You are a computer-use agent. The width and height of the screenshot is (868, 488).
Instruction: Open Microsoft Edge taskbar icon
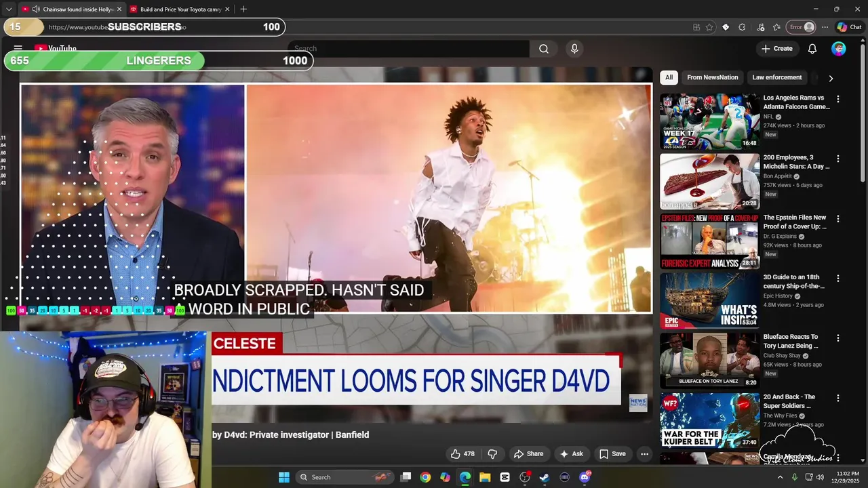pyautogui.click(x=465, y=477)
